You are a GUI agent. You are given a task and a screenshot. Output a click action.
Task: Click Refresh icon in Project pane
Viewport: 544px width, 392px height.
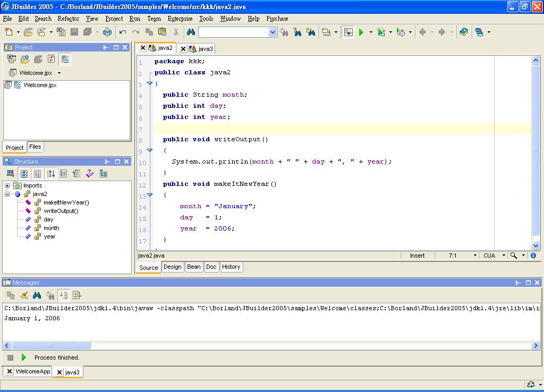click(52, 59)
